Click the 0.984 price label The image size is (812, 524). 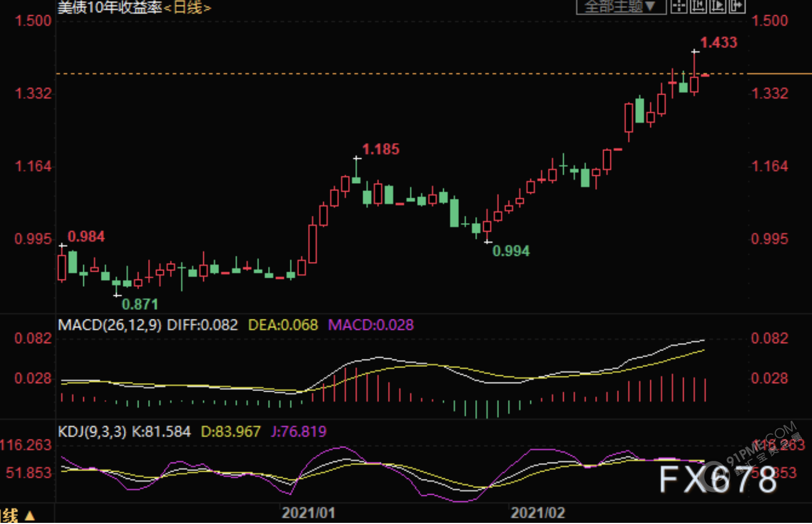point(86,237)
